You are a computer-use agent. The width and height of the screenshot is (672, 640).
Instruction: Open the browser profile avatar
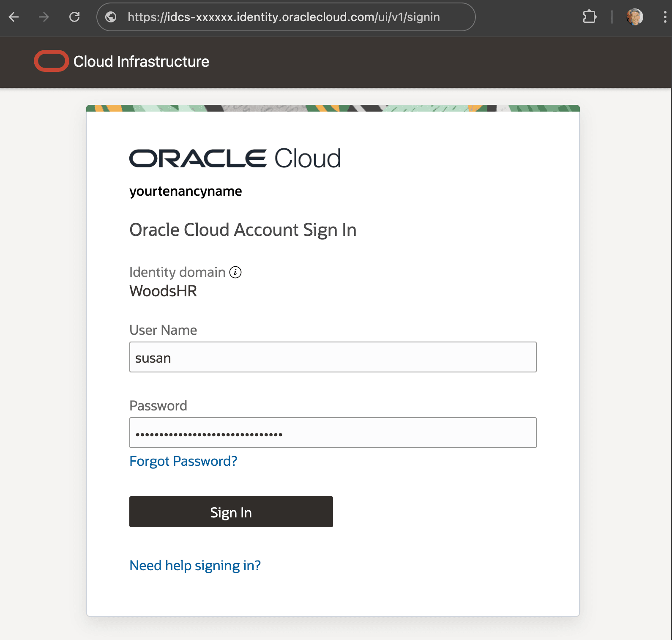click(635, 17)
